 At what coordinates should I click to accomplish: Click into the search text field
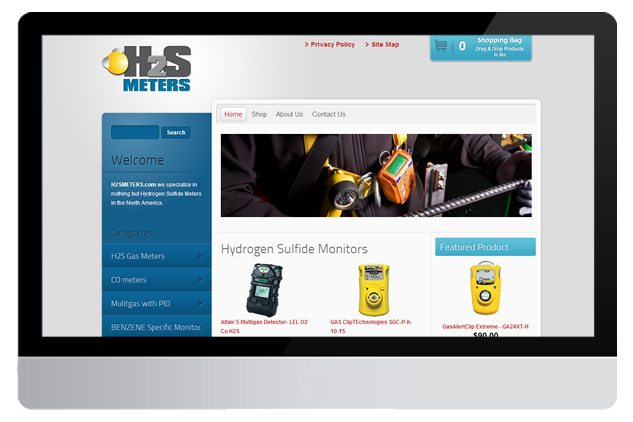(135, 132)
